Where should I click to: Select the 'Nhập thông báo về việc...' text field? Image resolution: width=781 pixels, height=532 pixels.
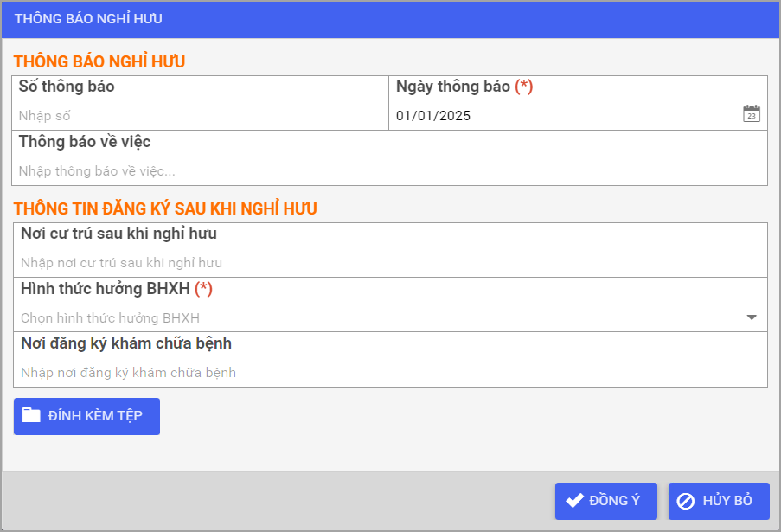coord(389,170)
